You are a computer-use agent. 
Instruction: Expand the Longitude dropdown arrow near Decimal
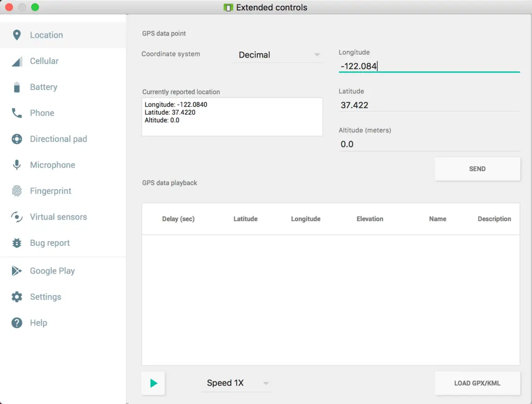(318, 55)
